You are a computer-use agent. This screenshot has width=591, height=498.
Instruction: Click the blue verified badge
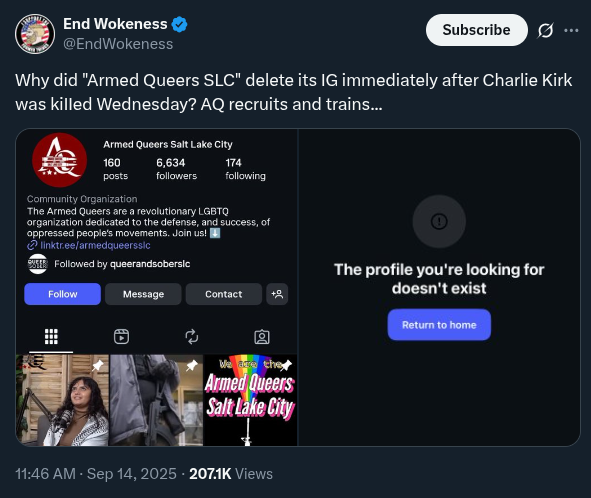(179, 24)
